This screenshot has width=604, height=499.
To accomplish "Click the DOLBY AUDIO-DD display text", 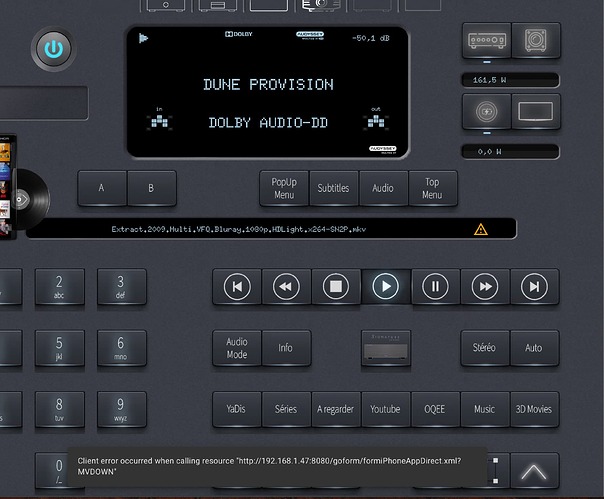I will pyautogui.click(x=268, y=123).
